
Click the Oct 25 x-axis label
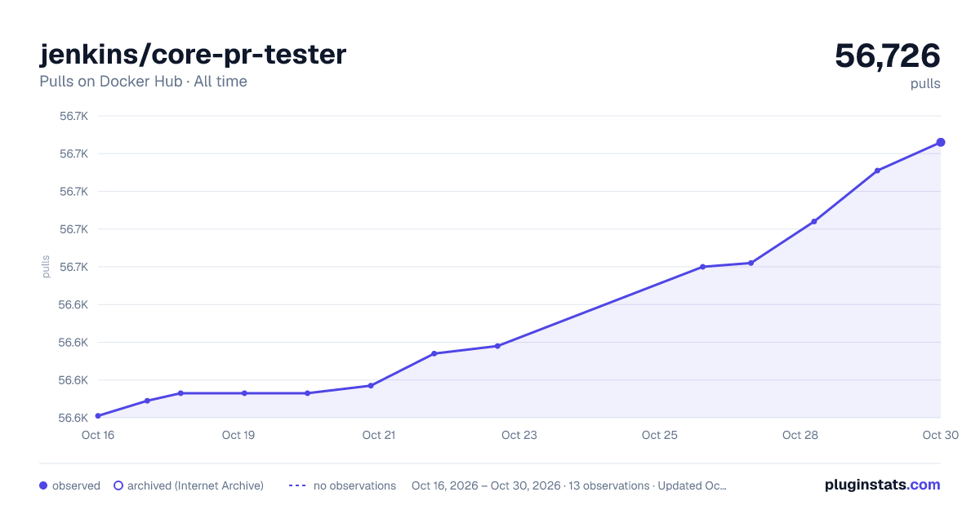tap(660, 435)
